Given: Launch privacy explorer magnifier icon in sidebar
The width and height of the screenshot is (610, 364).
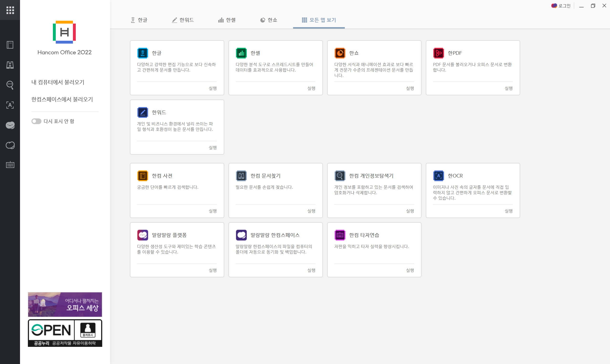Looking at the screenshot, I should click(x=10, y=85).
